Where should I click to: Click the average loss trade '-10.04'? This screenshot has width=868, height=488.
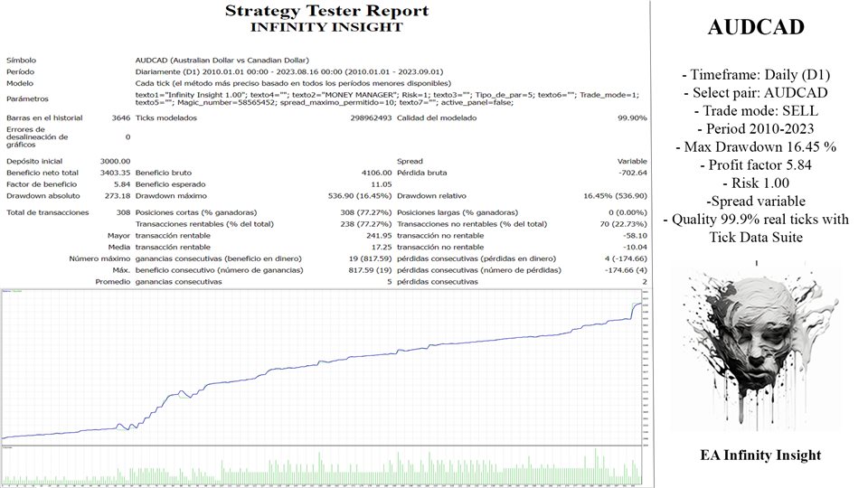point(636,248)
